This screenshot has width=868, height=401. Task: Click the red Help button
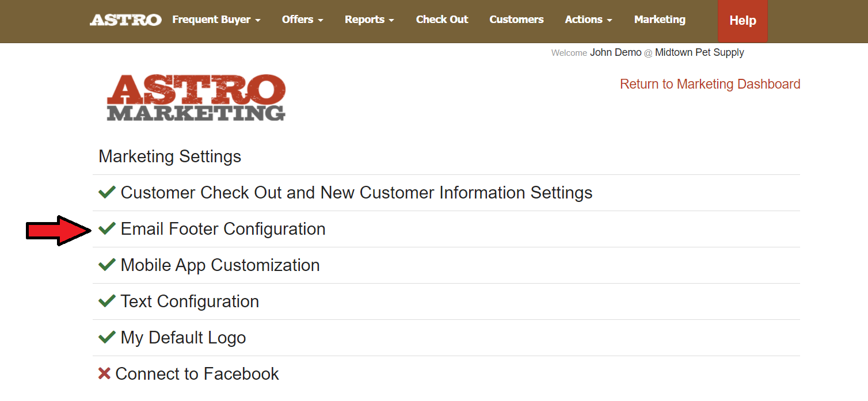743,21
